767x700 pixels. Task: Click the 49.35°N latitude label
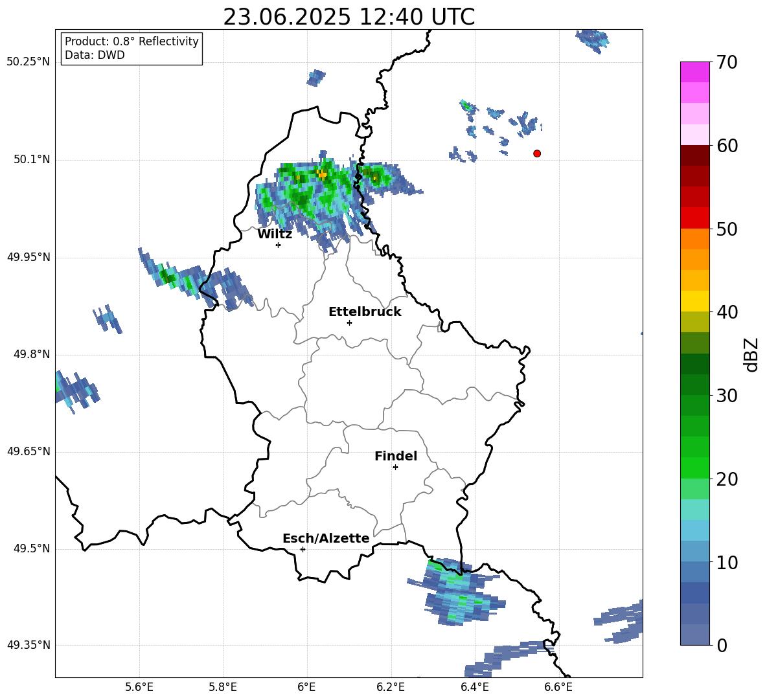[29, 645]
